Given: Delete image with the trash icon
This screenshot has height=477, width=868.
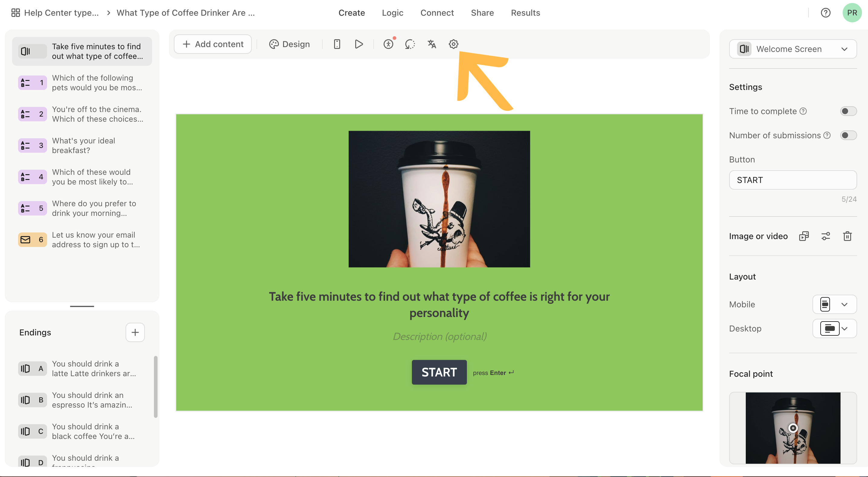Looking at the screenshot, I should tap(847, 236).
